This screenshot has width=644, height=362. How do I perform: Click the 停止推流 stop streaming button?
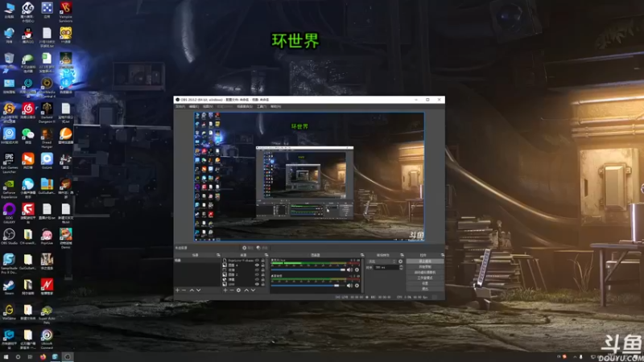pyautogui.click(x=425, y=261)
